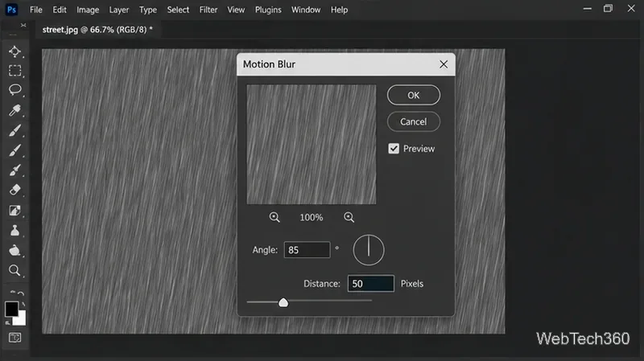
Task: Open the View menu
Action: click(x=236, y=10)
